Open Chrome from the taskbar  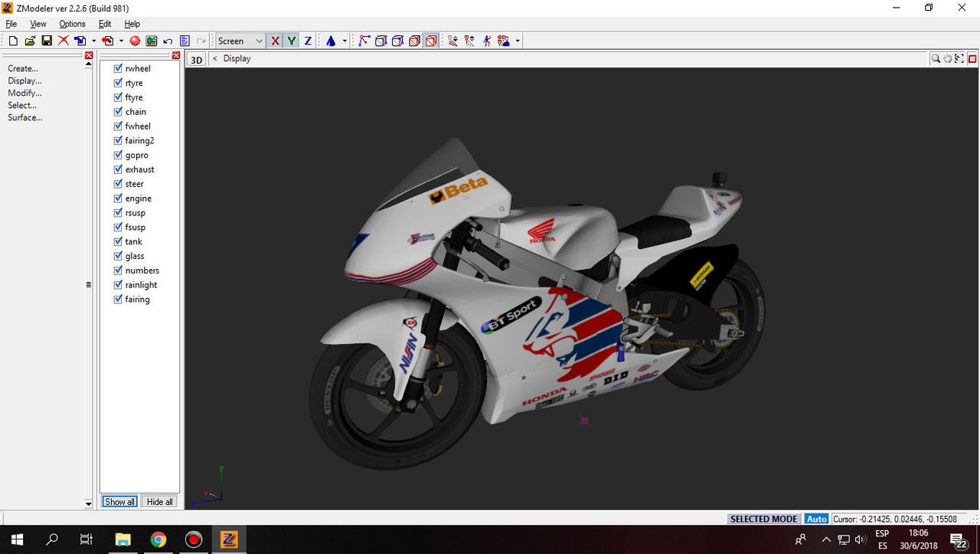pyautogui.click(x=158, y=539)
